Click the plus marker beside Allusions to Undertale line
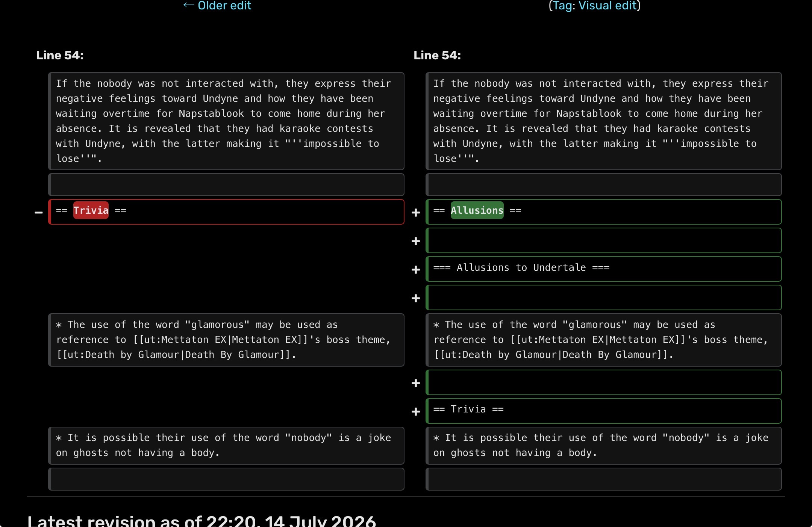The width and height of the screenshot is (812, 527). (x=416, y=270)
